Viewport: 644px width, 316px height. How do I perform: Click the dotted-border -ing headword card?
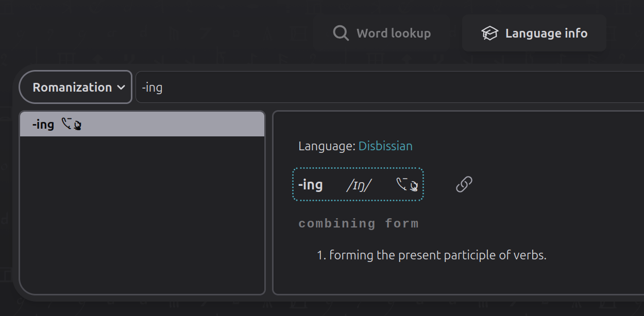coord(358,184)
